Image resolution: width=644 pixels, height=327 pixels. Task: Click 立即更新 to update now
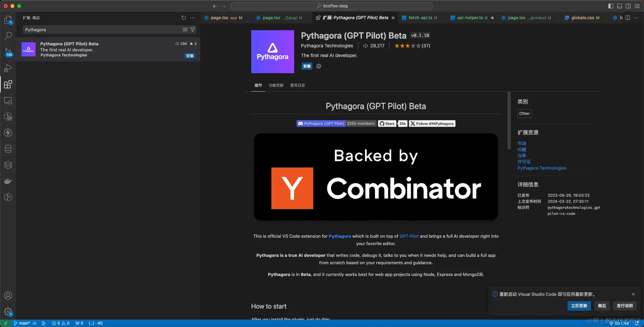(x=579, y=306)
